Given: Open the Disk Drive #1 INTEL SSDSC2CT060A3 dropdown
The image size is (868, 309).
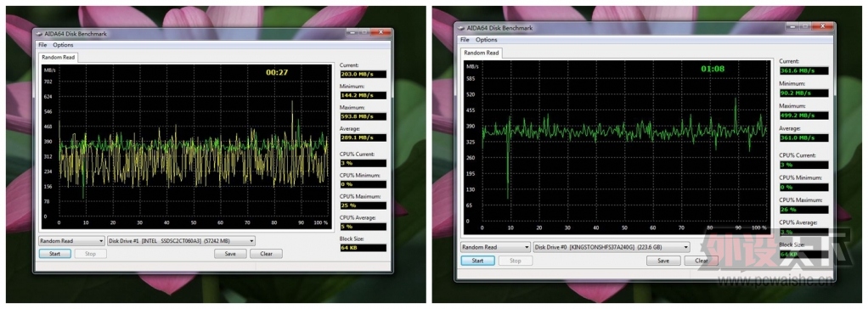Looking at the screenshot, I should (x=181, y=241).
